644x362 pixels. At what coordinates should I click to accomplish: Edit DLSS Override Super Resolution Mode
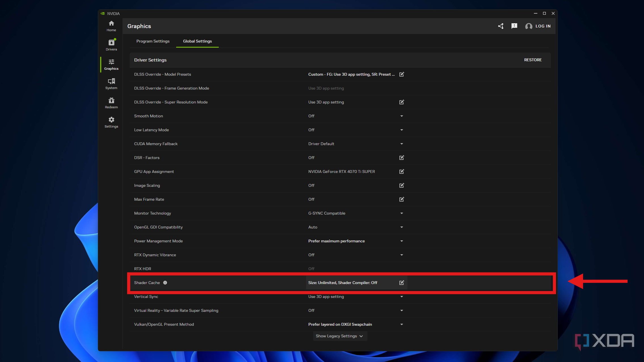[x=401, y=102]
